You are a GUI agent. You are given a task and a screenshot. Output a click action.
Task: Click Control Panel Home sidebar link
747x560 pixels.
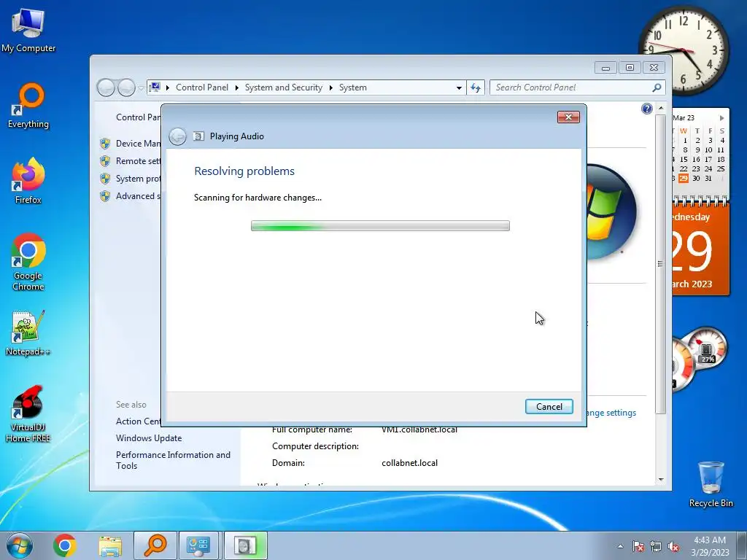[x=138, y=117]
